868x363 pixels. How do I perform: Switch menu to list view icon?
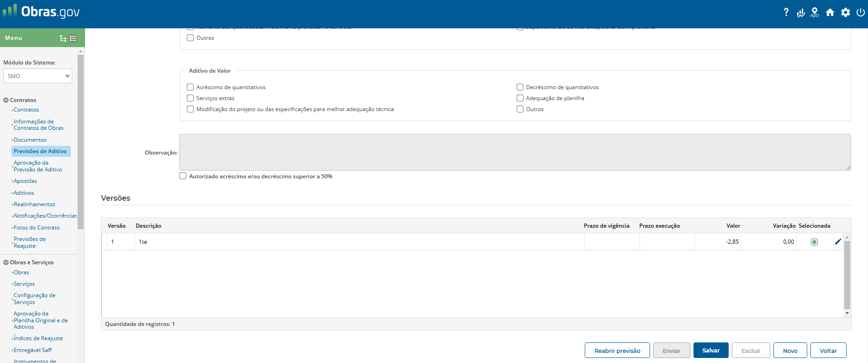(x=73, y=38)
